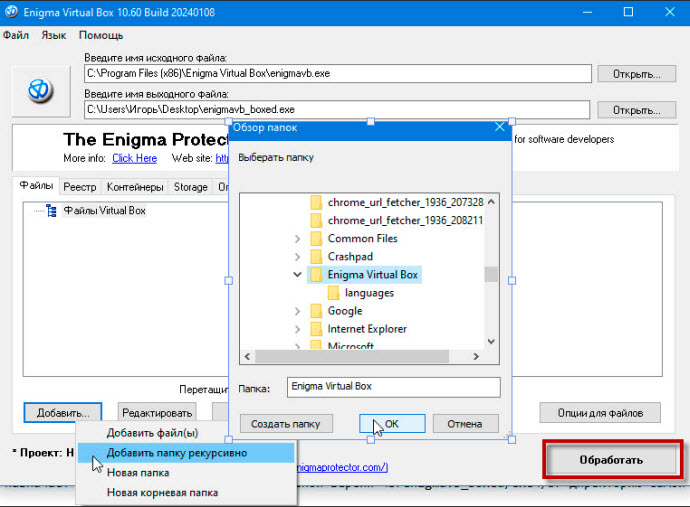Open the enigmaprotector.com link at bottom

pos(341,467)
